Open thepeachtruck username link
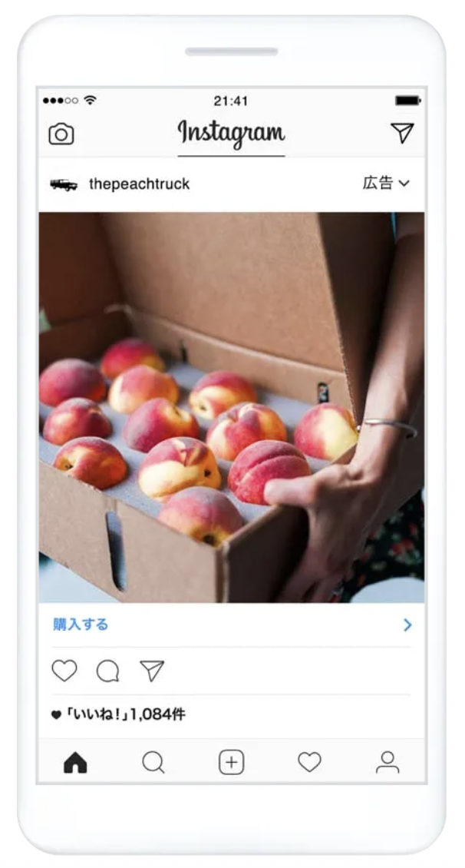 click(140, 184)
